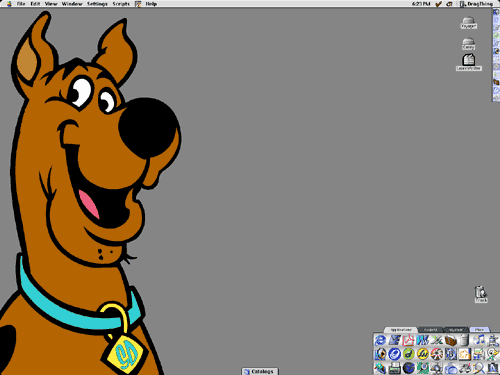Open the Settings menu
Viewport: 500px width, 375px height.
97,4
